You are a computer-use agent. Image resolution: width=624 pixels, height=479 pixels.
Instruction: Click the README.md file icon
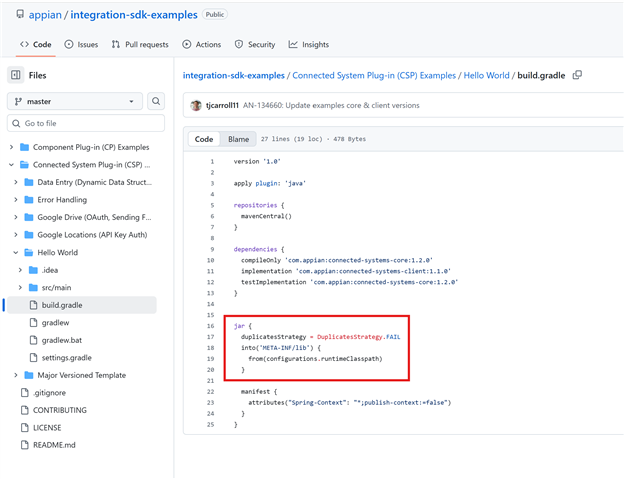coord(25,445)
